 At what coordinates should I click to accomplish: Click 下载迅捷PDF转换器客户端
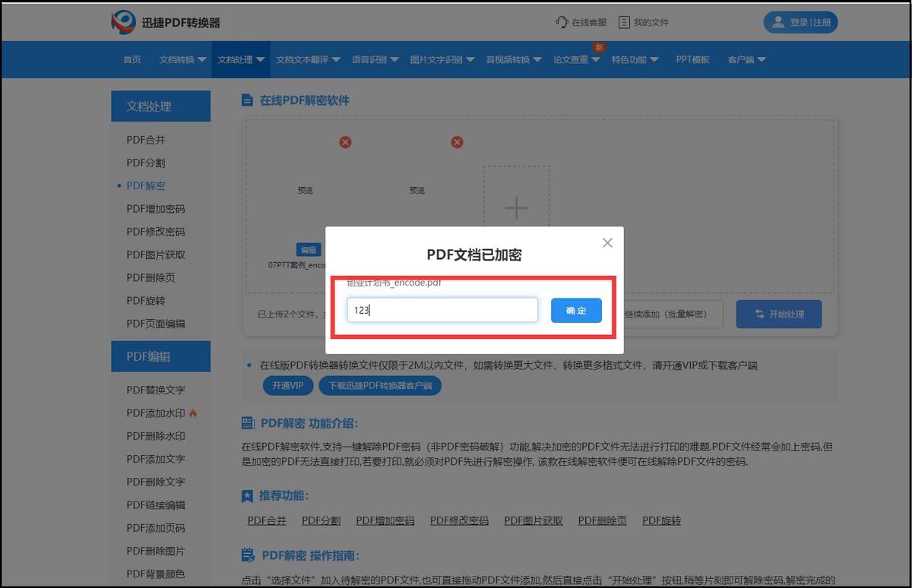pyautogui.click(x=380, y=385)
